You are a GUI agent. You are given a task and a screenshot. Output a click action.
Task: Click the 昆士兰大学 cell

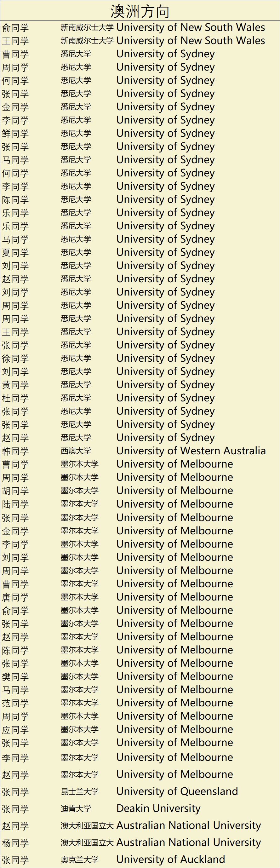(x=79, y=791)
